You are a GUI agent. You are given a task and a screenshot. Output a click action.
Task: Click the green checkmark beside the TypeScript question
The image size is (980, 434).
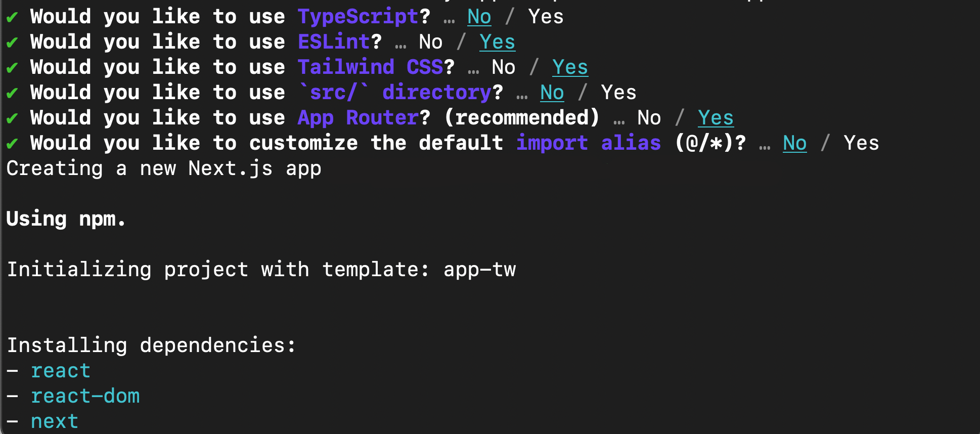coord(12,18)
